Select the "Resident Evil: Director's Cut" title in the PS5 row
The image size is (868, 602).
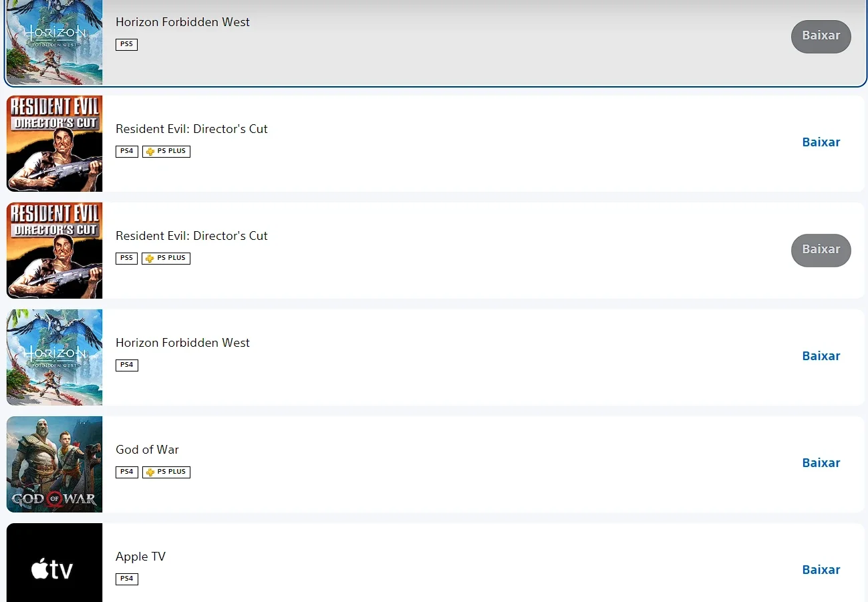coord(192,236)
